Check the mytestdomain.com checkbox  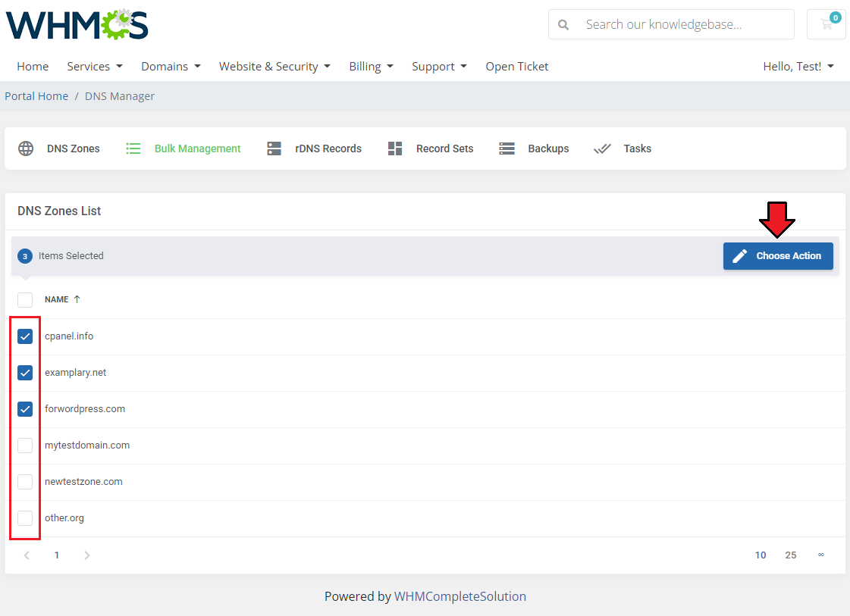click(25, 446)
